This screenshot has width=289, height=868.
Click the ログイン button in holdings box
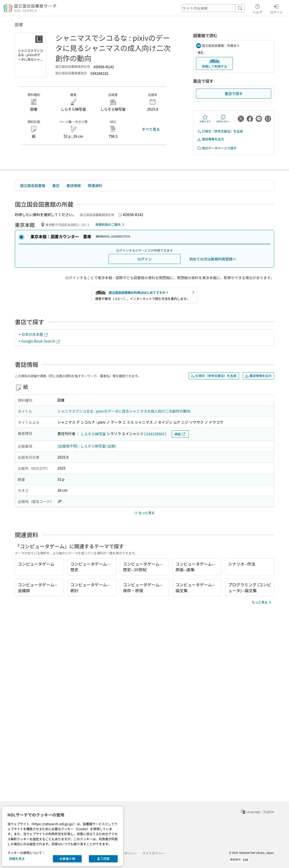tap(144, 259)
